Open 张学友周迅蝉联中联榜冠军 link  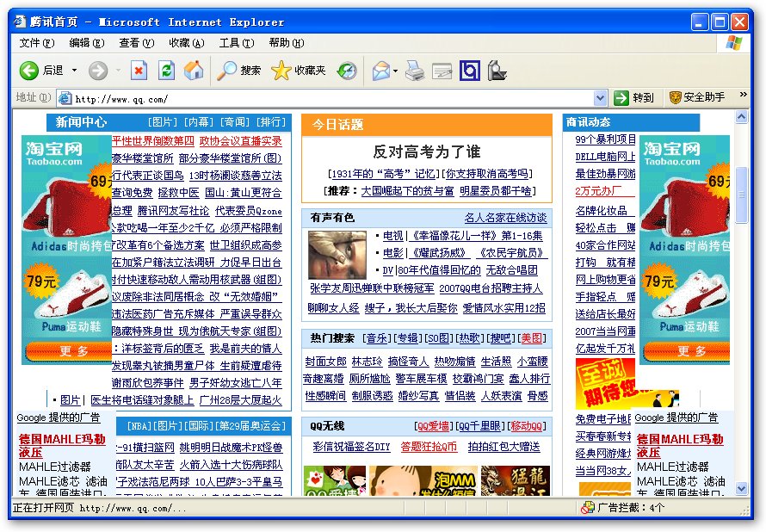click(372, 288)
